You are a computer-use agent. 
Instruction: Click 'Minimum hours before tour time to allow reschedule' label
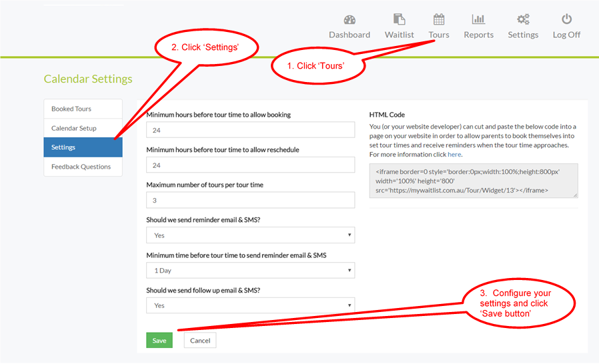[x=223, y=150]
